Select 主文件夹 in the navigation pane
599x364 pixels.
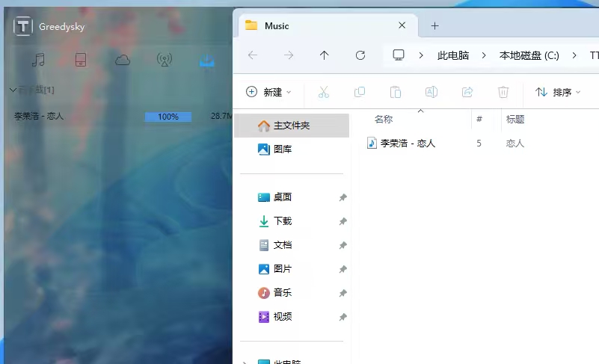click(x=292, y=126)
